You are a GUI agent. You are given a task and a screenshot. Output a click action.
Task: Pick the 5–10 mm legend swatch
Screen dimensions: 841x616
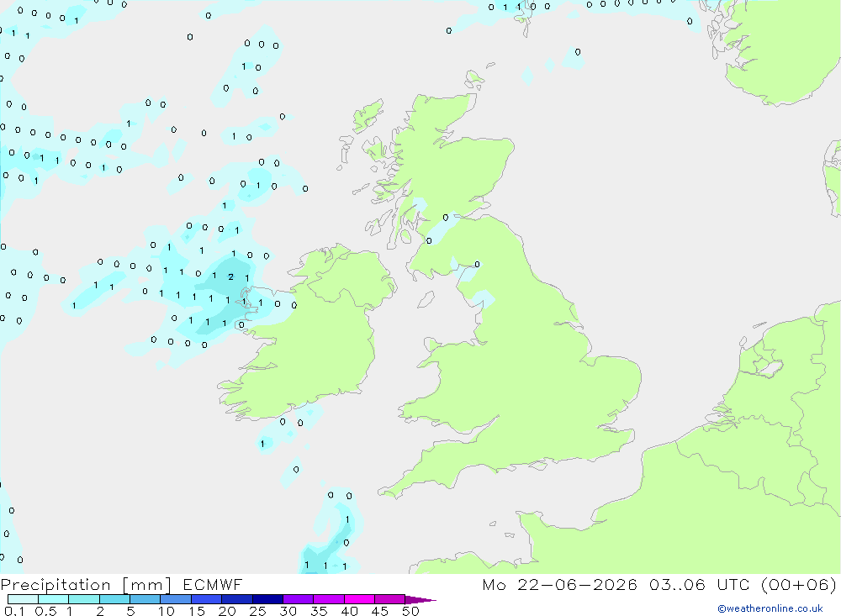point(145,599)
